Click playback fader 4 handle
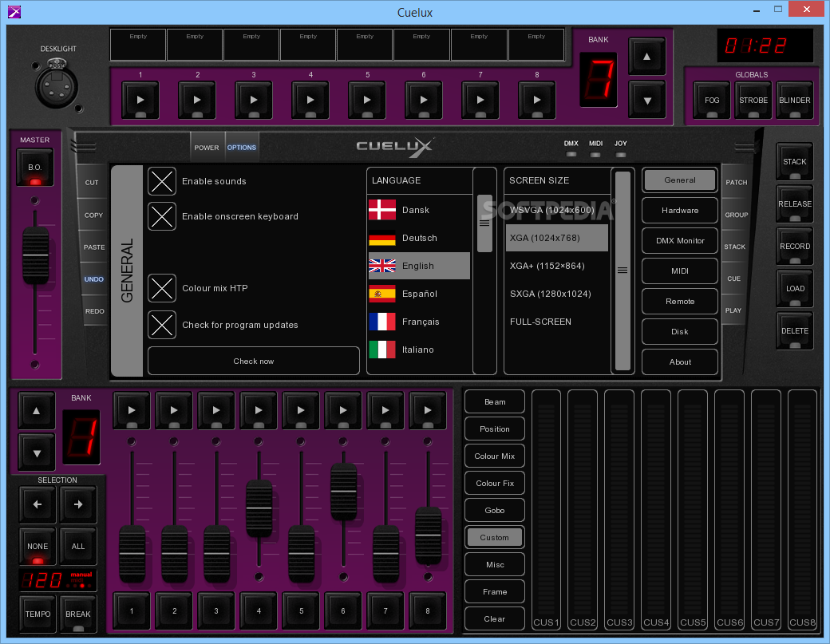 (x=259, y=508)
